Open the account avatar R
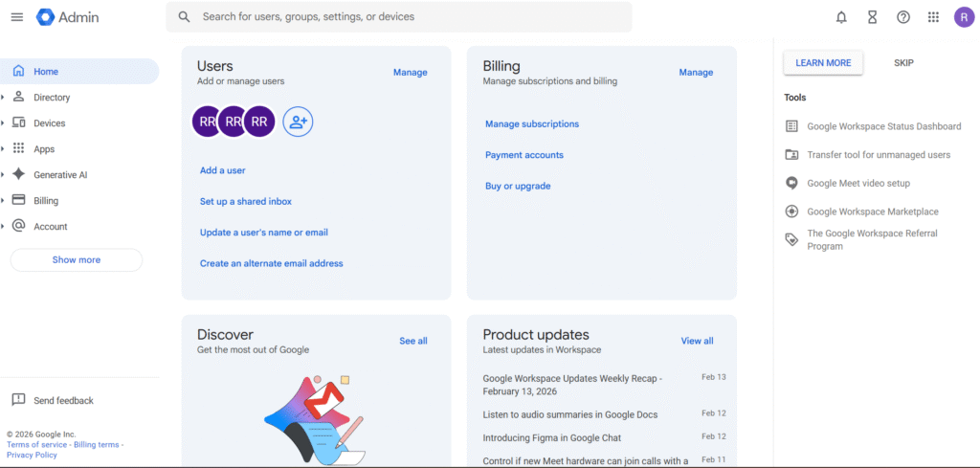This screenshot has width=980, height=468. (964, 17)
